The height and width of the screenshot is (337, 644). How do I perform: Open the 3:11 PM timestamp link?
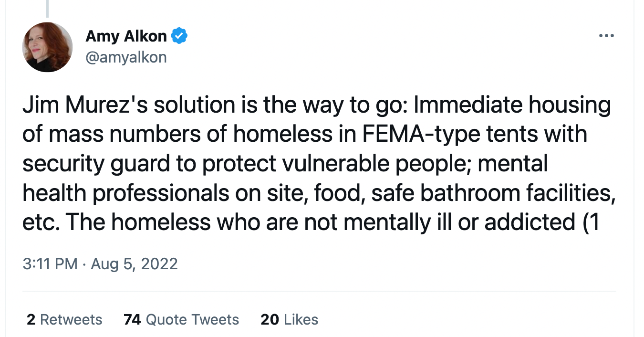(x=50, y=264)
